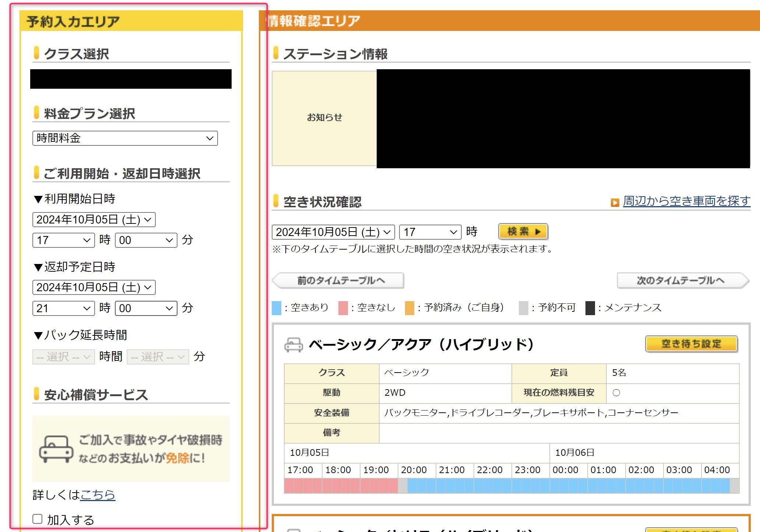
Task: Click the 10月06日 date header
Action: [x=644, y=453]
